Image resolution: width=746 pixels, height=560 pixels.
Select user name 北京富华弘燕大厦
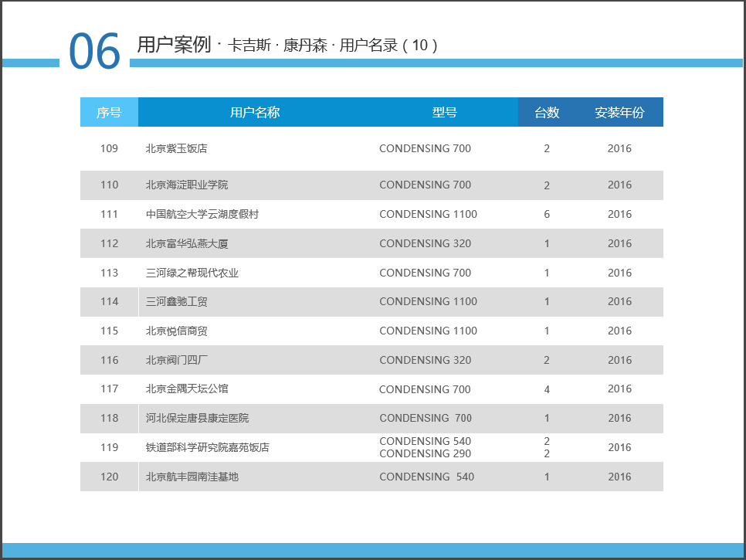(187, 243)
